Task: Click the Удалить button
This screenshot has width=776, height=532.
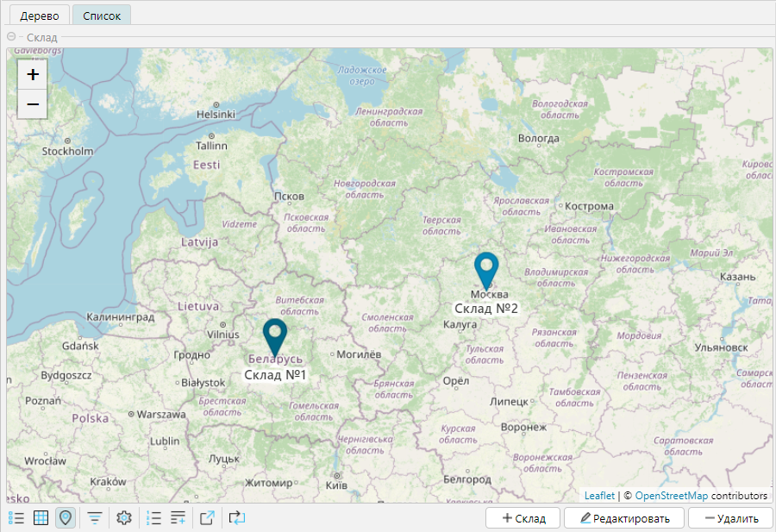Action: pos(730,518)
